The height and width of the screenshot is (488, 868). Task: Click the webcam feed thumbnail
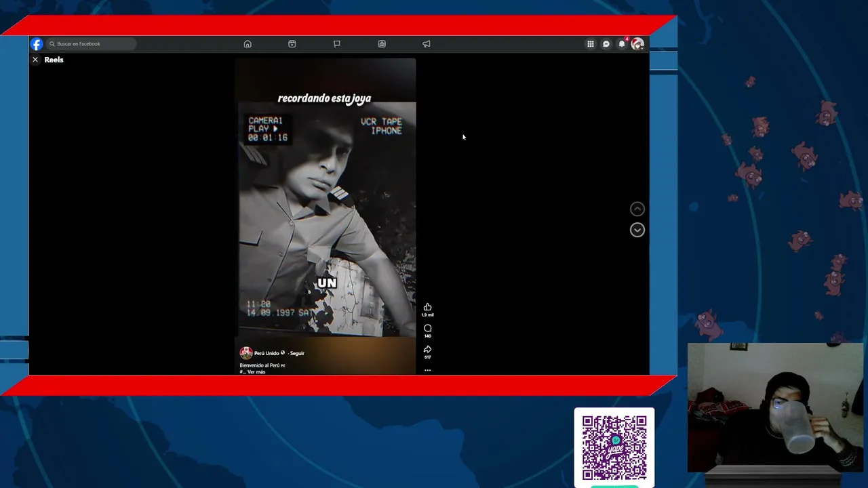pos(775,407)
